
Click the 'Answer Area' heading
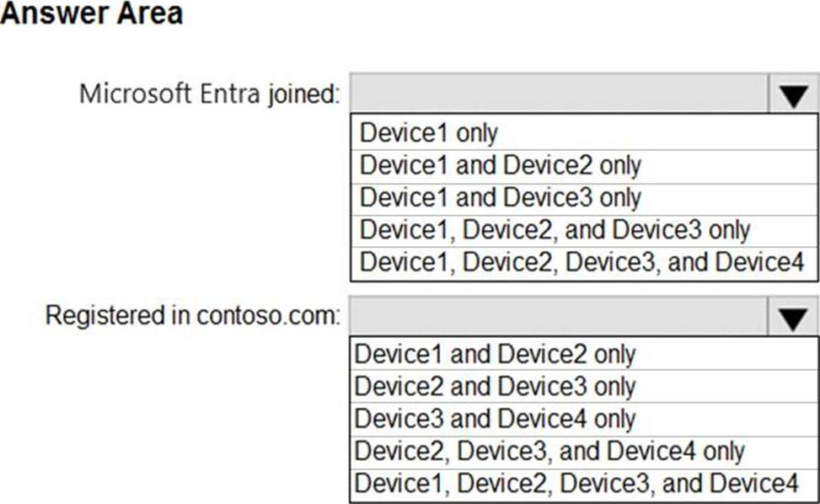(91, 14)
